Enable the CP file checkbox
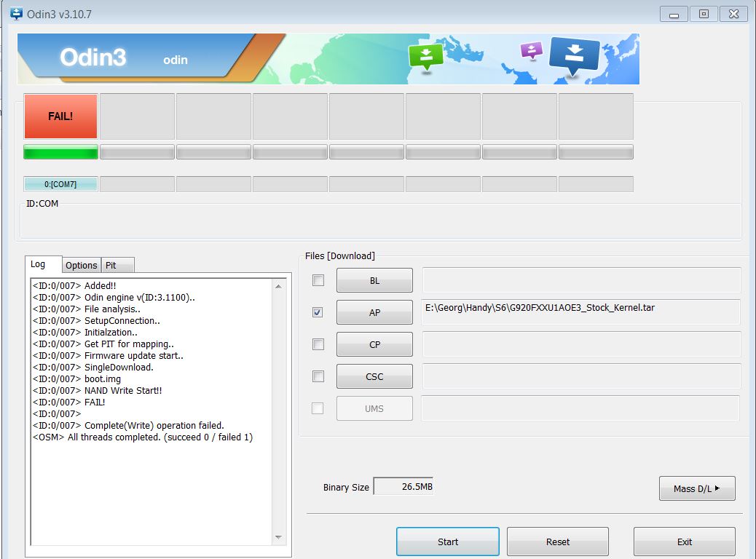Image resolution: width=756 pixels, height=559 pixels. pyautogui.click(x=318, y=344)
